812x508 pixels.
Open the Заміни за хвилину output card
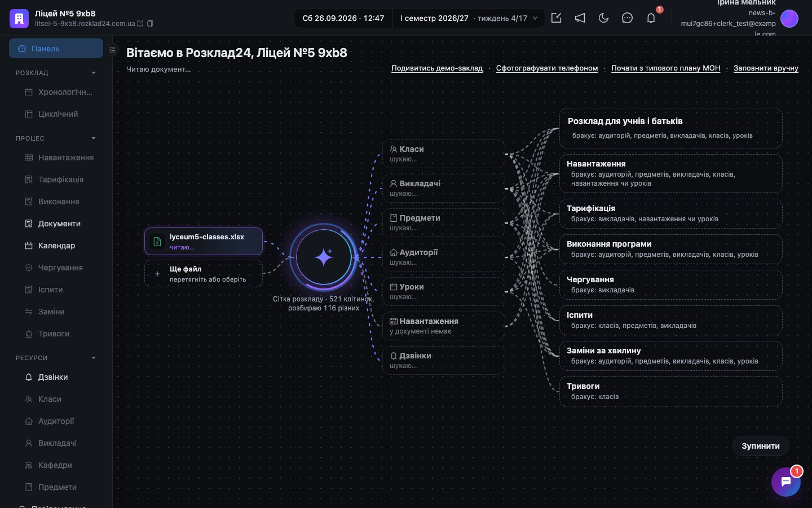pos(671,356)
